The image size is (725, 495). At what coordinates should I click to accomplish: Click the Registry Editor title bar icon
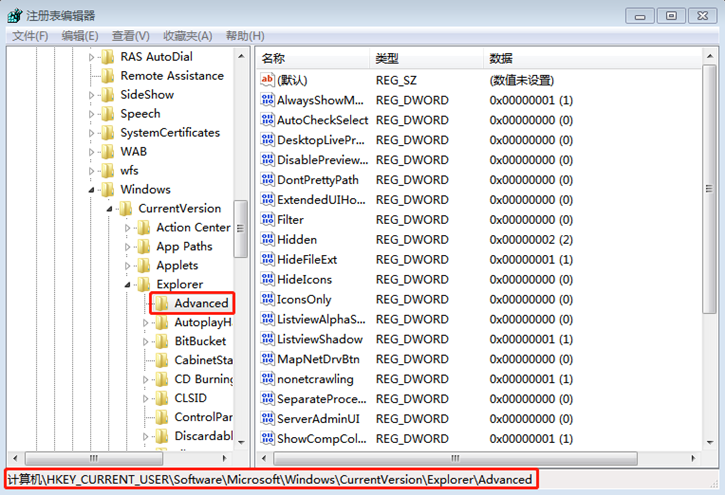pos(15,15)
